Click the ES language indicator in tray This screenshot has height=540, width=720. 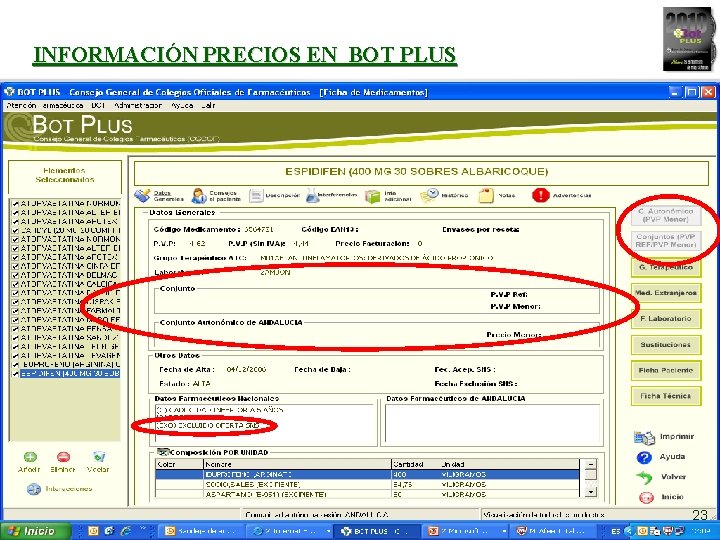pos(615,531)
